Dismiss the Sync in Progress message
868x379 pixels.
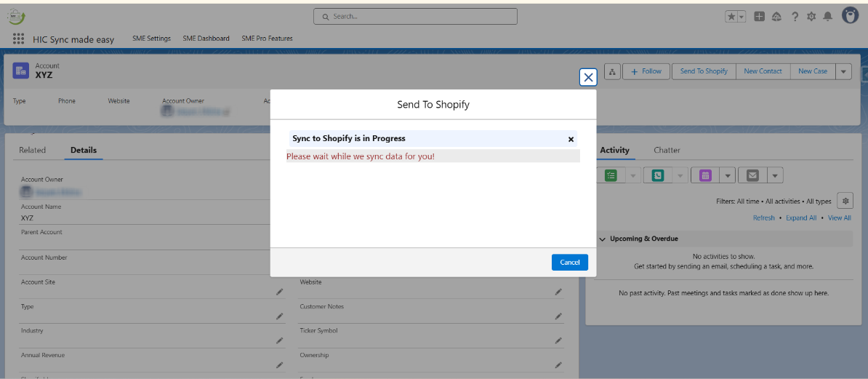(x=571, y=139)
